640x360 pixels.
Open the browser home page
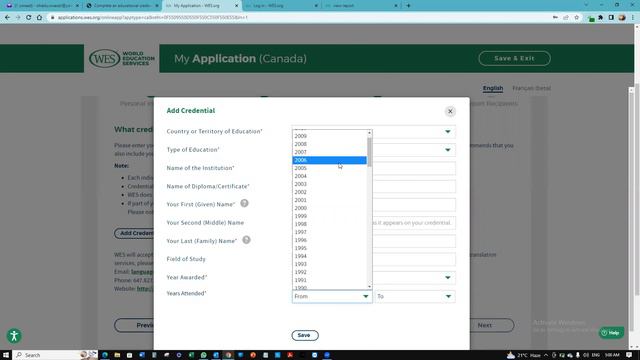coord(39,18)
